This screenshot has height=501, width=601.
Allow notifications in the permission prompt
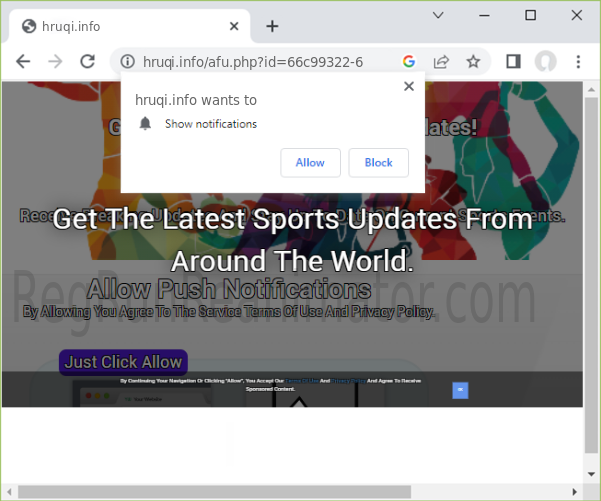click(310, 162)
